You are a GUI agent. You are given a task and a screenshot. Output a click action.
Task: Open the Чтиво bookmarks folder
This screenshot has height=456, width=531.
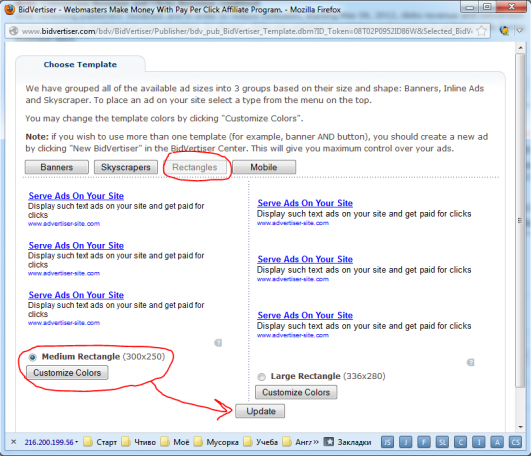coord(138,442)
